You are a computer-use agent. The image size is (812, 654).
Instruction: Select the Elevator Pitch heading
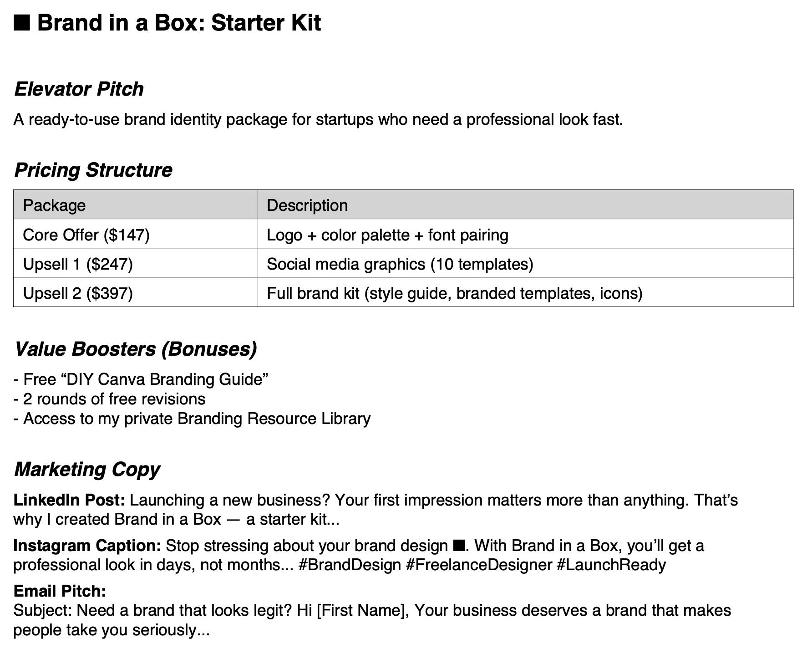click(79, 89)
